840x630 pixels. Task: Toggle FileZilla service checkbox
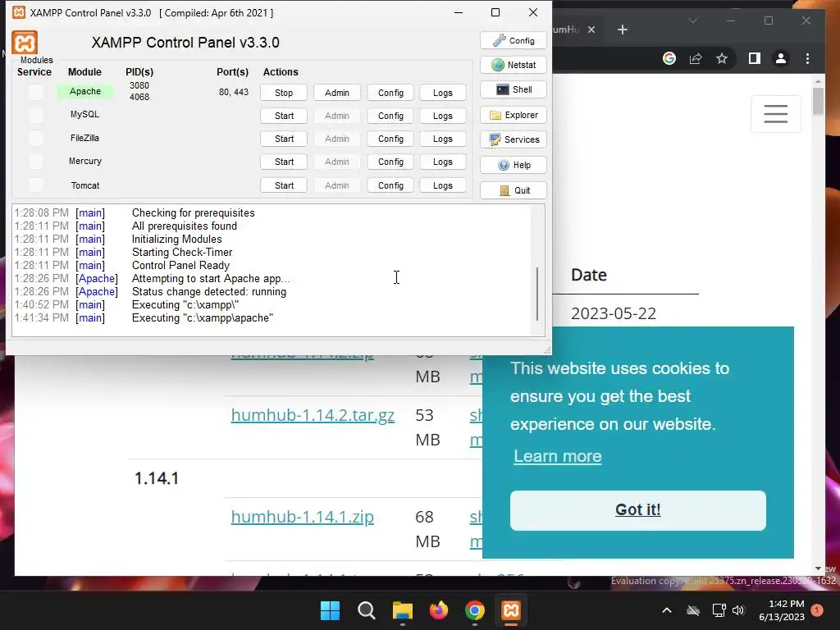click(x=36, y=138)
